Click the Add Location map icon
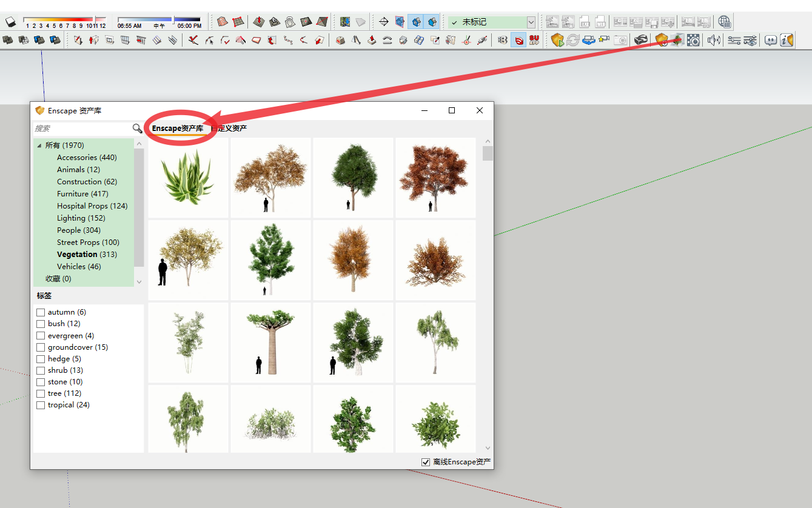 tap(345, 22)
